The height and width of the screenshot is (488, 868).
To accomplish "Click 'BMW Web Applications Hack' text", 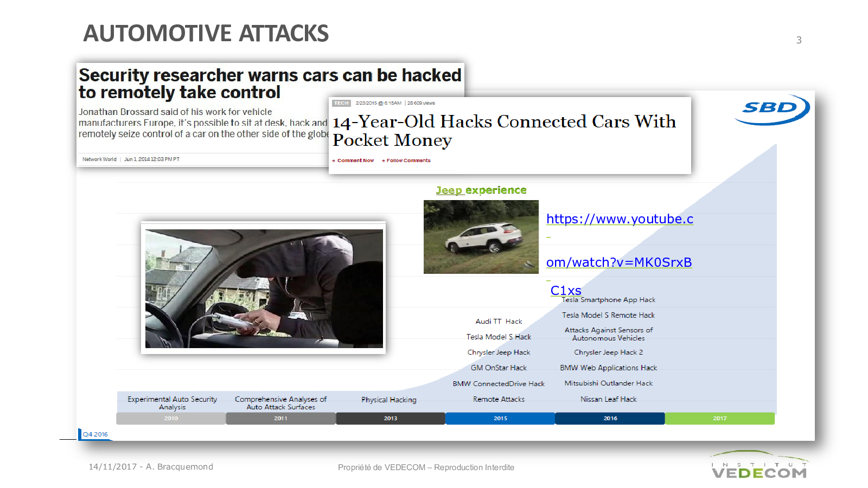I will click(x=609, y=368).
